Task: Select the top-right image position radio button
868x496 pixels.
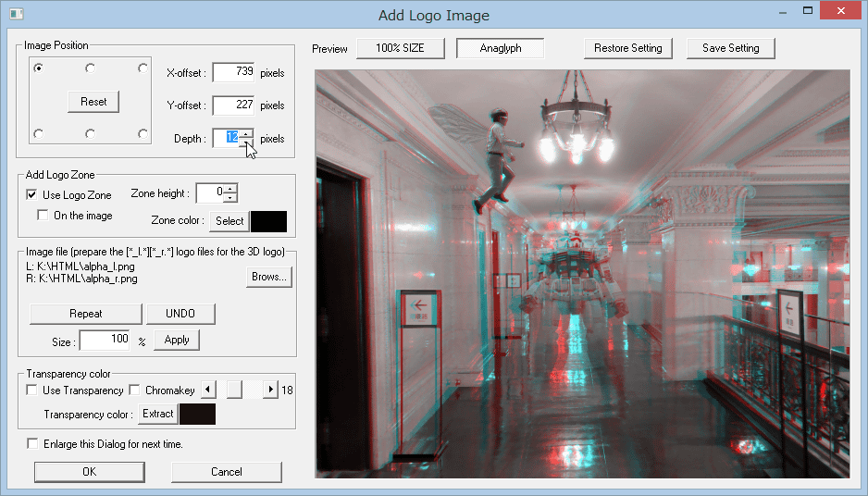Action: [x=143, y=68]
